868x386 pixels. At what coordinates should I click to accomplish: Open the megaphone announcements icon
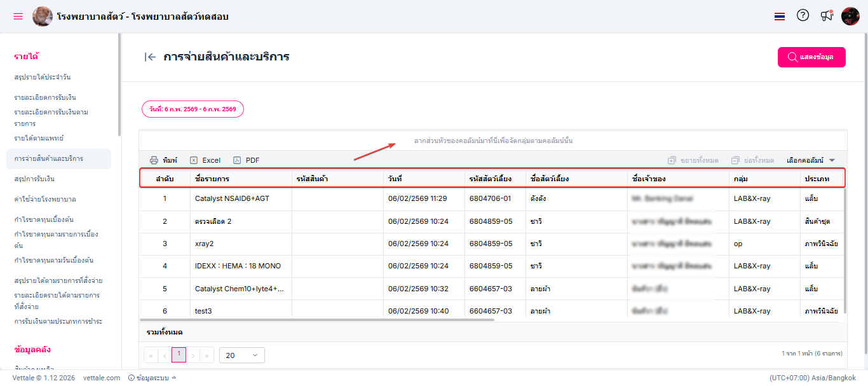click(x=826, y=16)
